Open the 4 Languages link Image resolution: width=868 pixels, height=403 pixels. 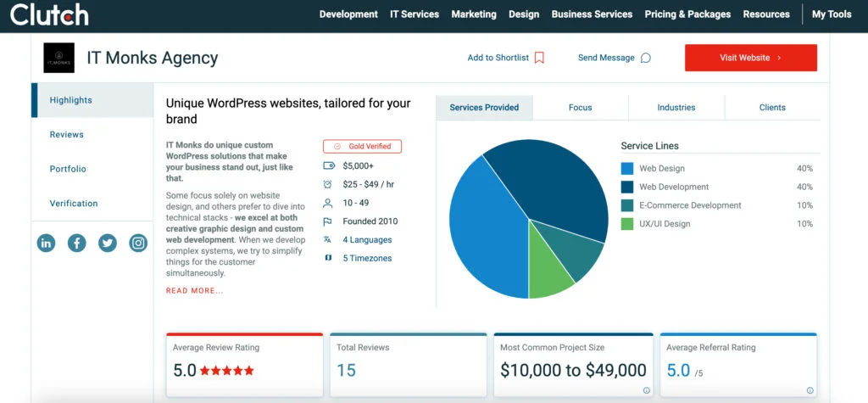(367, 240)
